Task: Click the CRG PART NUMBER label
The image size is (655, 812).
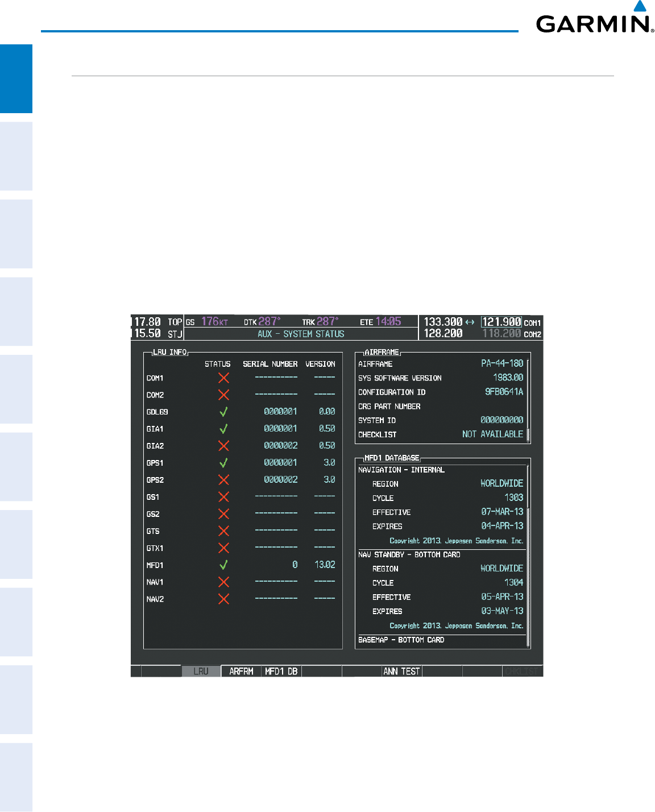Action: (389, 407)
